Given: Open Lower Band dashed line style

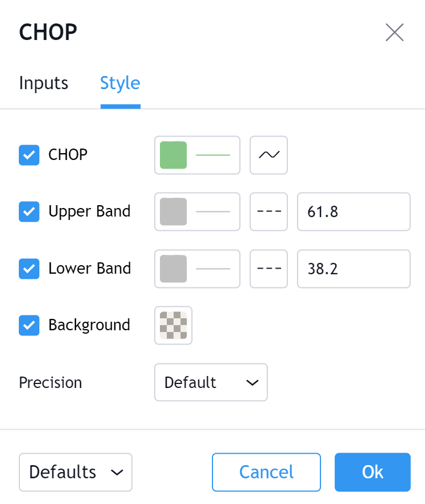Looking at the screenshot, I should 268,269.
